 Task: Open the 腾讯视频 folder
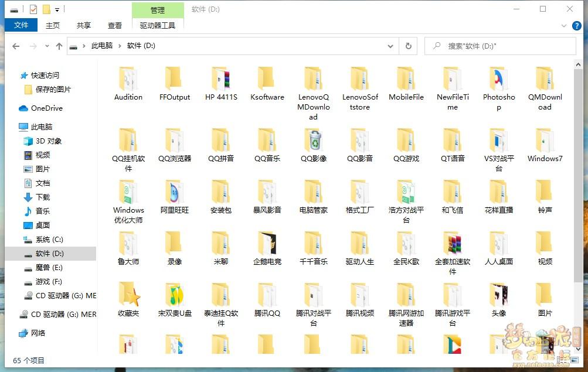click(x=360, y=300)
